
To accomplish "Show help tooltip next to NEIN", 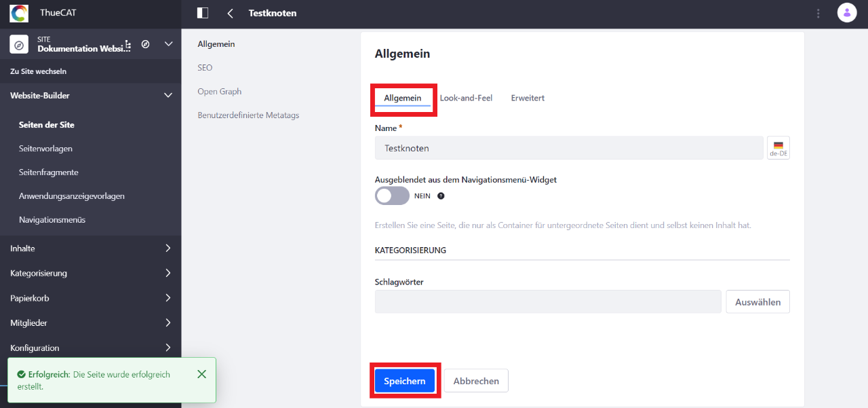I will [441, 196].
